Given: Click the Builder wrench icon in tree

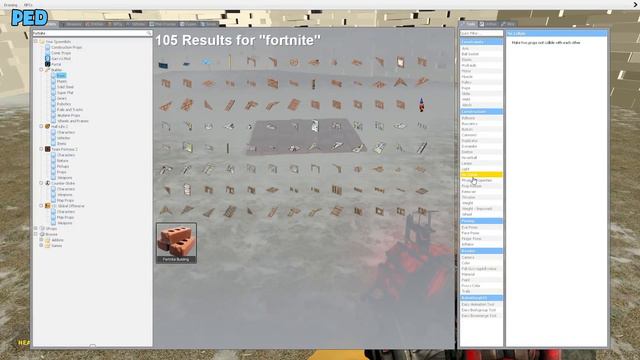Looking at the screenshot, I should tap(47, 70).
